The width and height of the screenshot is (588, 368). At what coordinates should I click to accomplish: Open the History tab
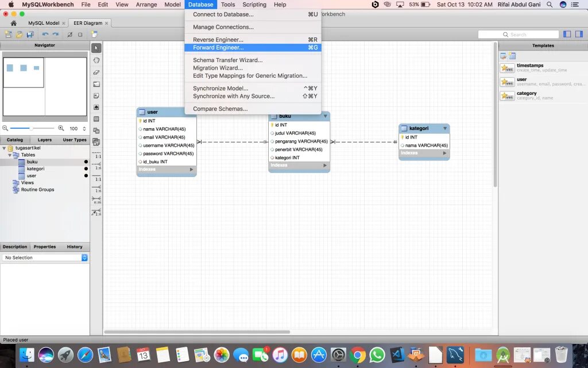point(75,247)
